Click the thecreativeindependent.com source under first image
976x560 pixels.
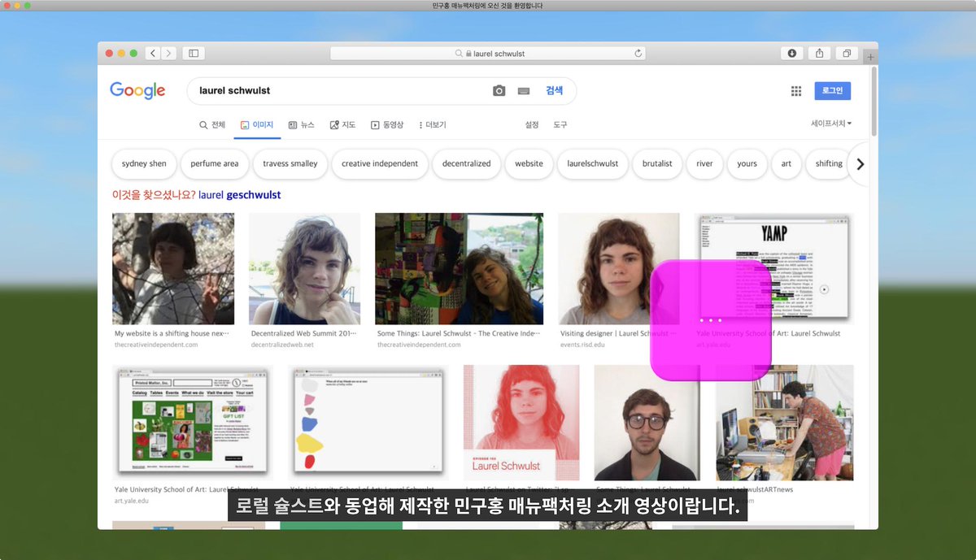click(x=156, y=345)
